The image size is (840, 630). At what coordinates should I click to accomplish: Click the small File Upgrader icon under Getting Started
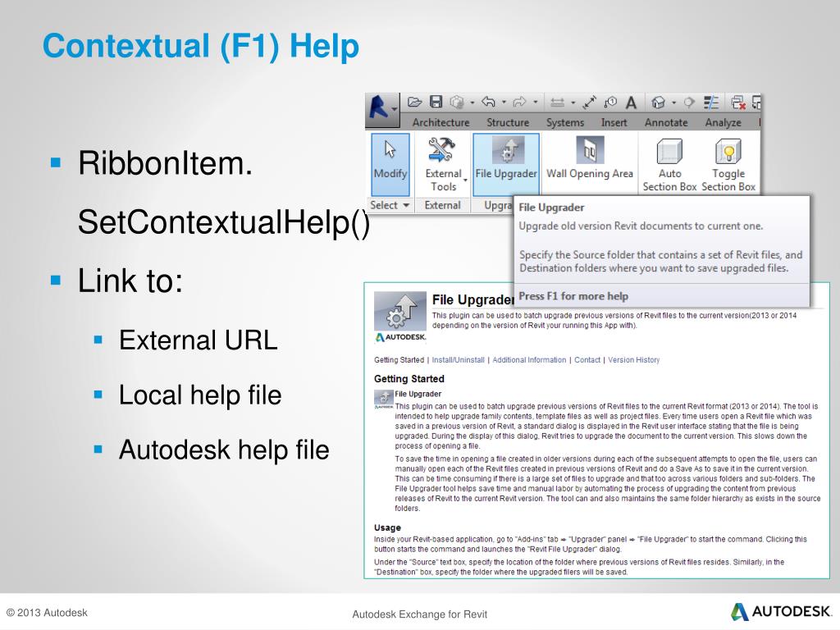384,398
